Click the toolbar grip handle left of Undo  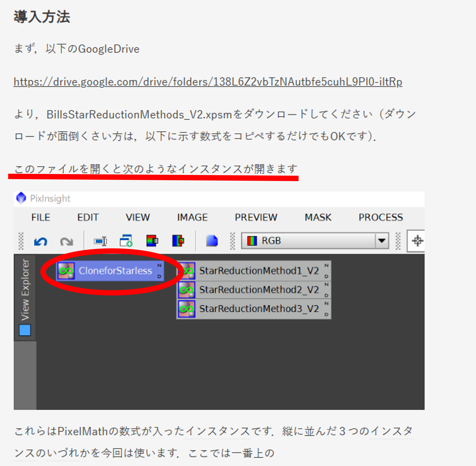click(21, 241)
